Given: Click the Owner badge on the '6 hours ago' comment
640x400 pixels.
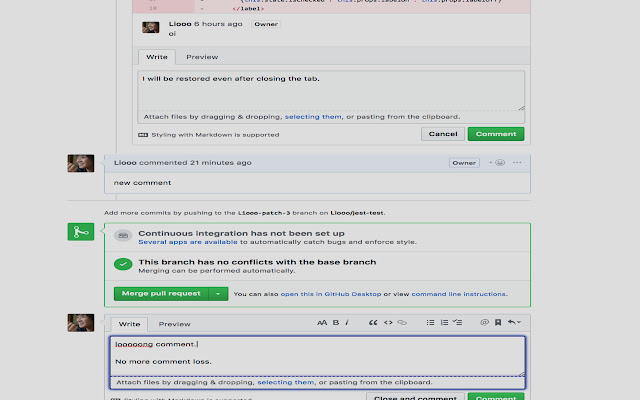Looking at the screenshot, I should 266,24.
